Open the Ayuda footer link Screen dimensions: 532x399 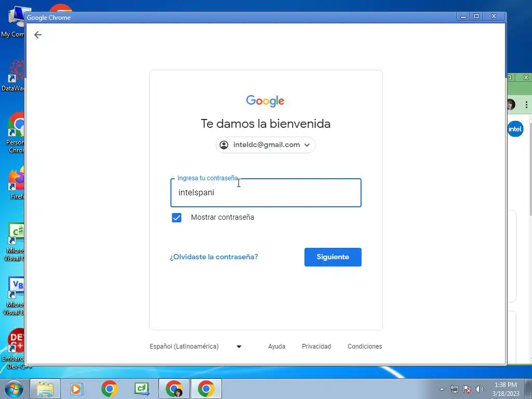(276, 347)
